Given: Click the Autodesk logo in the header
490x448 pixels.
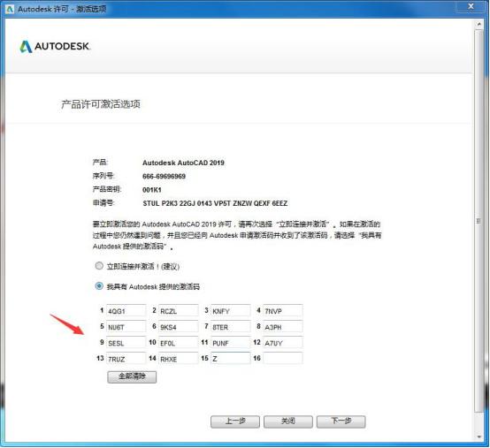Looking at the screenshot, I should (55, 47).
